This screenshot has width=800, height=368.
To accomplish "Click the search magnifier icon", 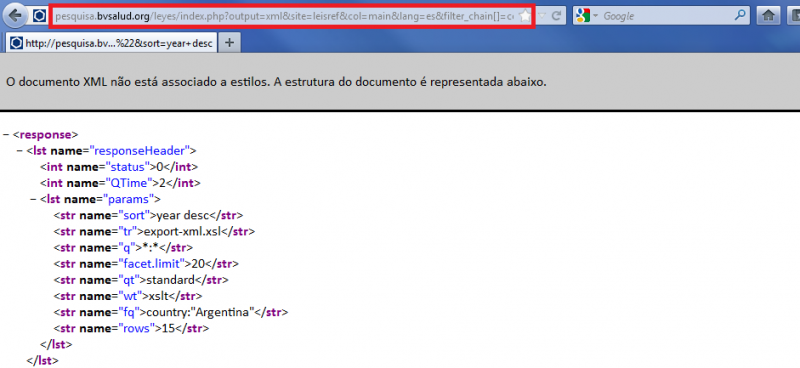I will (x=741, y=16).
